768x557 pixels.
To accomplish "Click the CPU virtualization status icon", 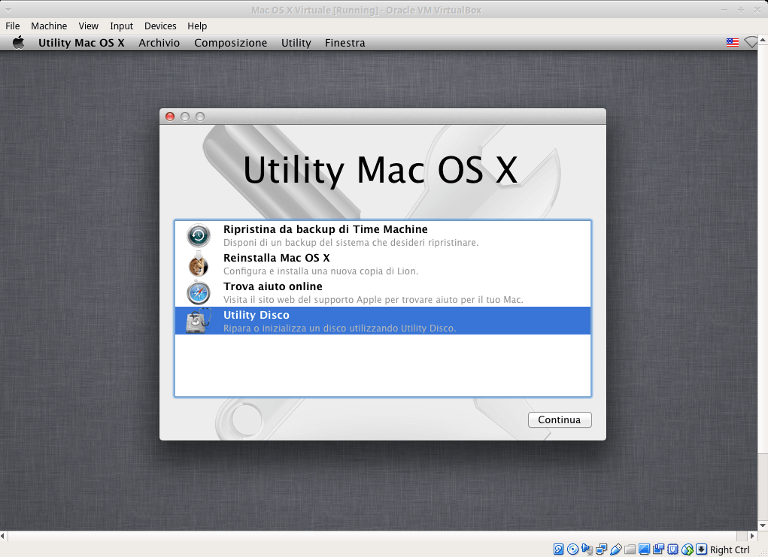I will click(x=672, y=549).
